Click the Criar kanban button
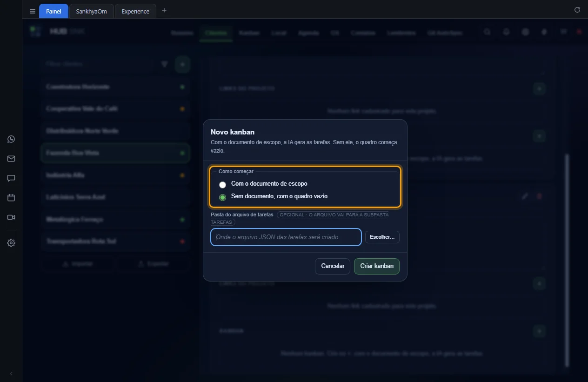 pos(377,266)
